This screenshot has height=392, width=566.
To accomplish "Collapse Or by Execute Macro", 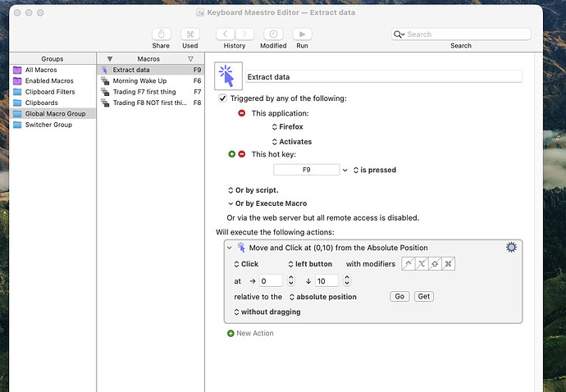I will (x=231, y=203).
